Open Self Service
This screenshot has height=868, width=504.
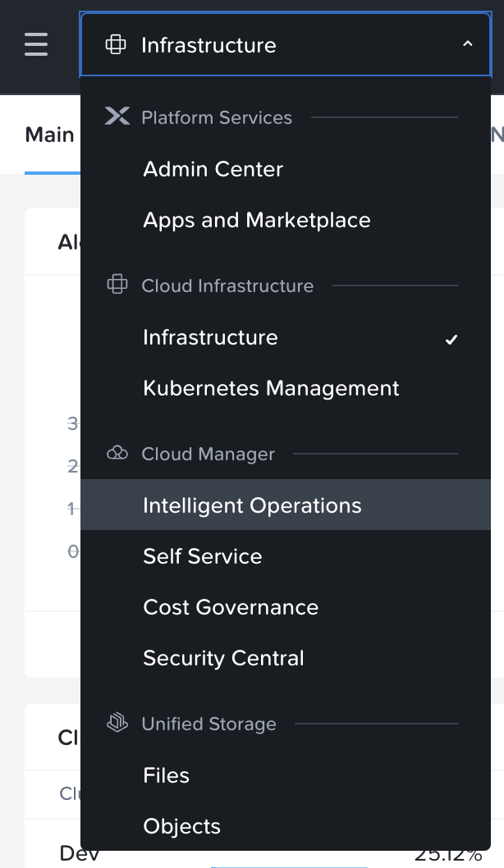coord(202,556)
